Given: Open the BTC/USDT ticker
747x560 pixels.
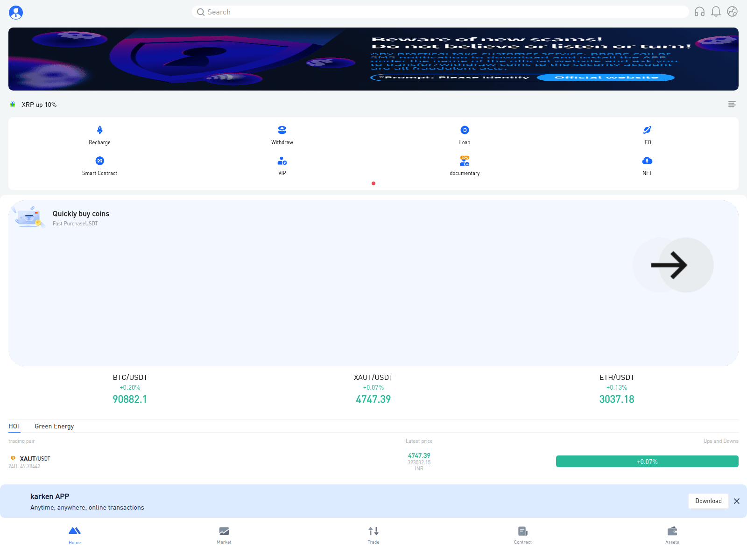Looking at the screenshot, I should pos(130,388).
